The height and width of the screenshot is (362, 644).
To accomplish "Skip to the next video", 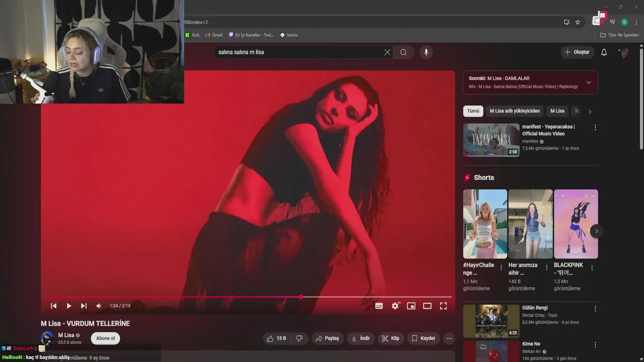I will click(84, 306).
